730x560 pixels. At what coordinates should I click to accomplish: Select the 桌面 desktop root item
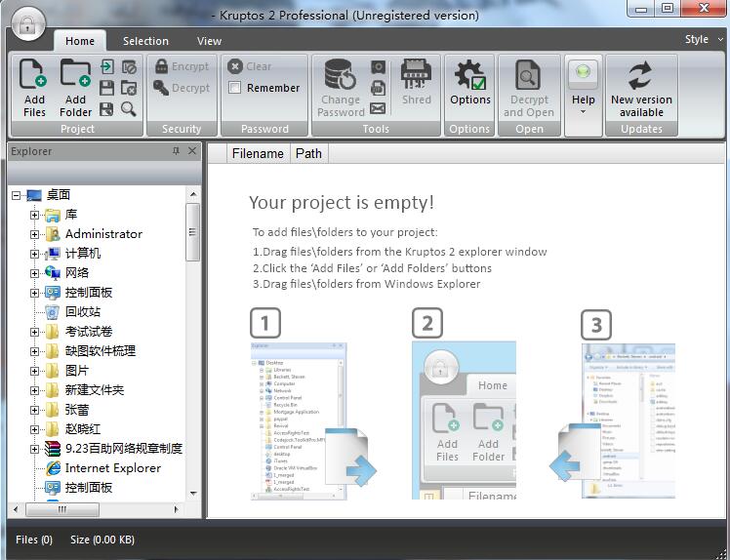59,195
